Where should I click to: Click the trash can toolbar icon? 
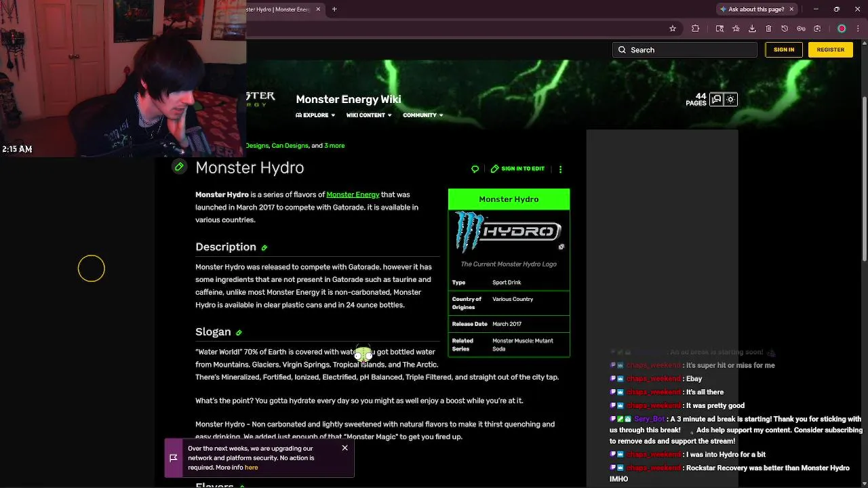(x=768, y=28)
